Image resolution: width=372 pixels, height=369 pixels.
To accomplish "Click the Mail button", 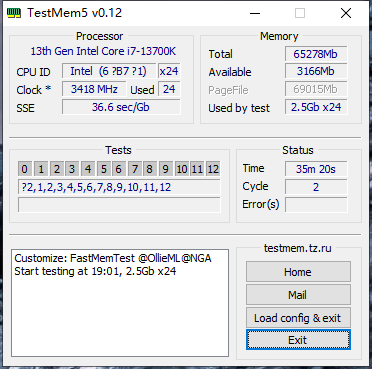I will [x=298, y=295].
